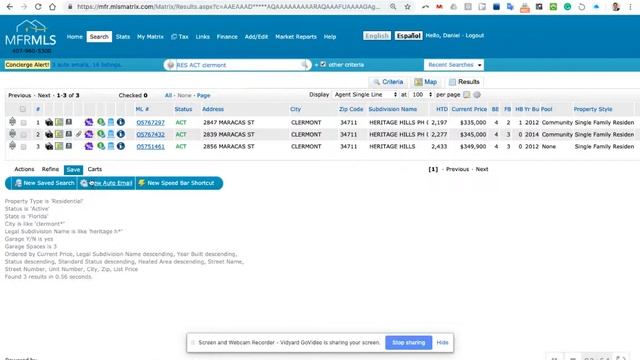Select the Results tab
The image size is (640, 360).
(464, 82)
